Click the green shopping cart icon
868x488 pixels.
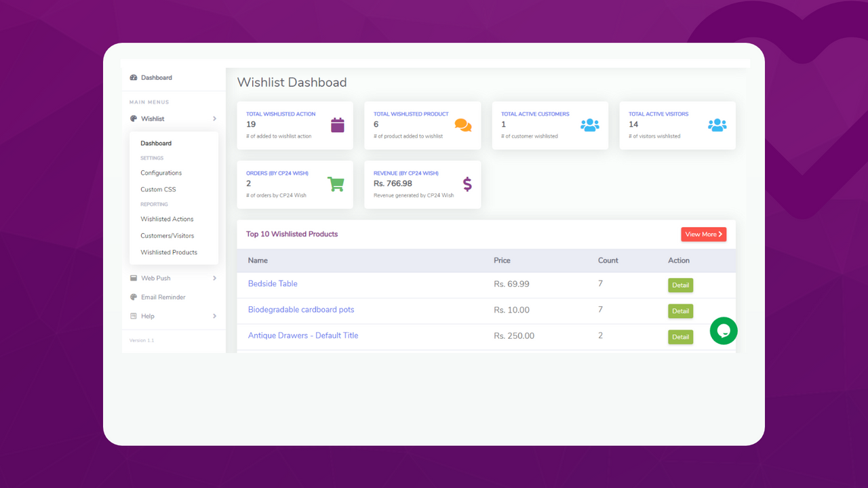(x=336, y=184)
